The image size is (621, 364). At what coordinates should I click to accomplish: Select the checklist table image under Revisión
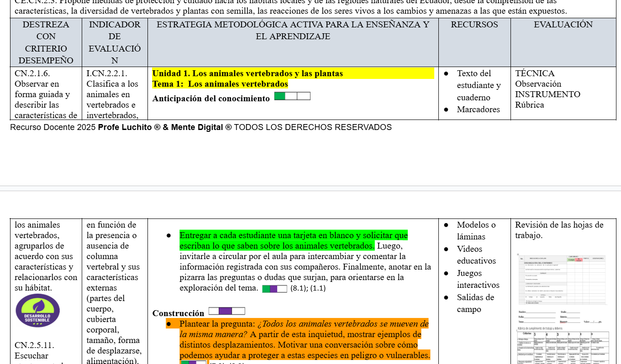pyautogui.click(x=563, y=279)
